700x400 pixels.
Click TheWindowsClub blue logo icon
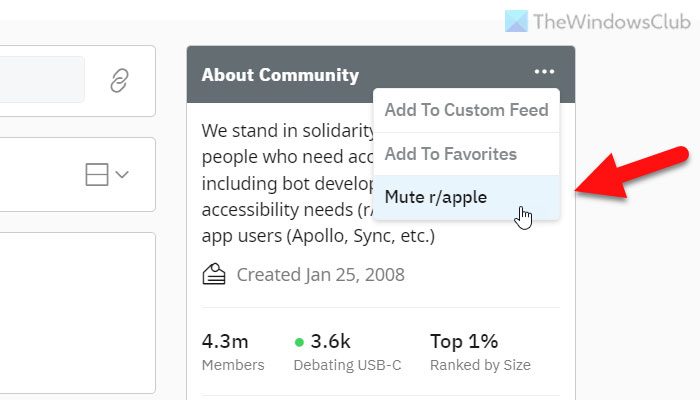(516, 23)
